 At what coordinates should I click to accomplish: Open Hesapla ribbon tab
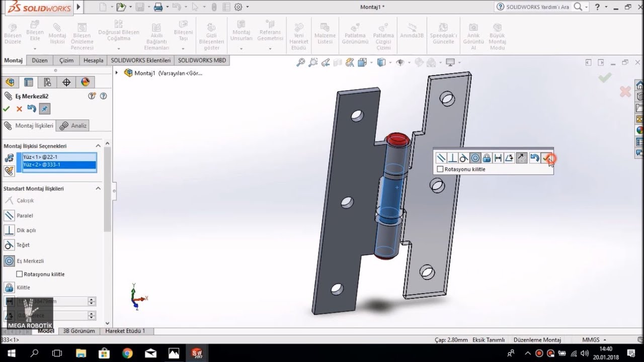click(x=94, y=60)
